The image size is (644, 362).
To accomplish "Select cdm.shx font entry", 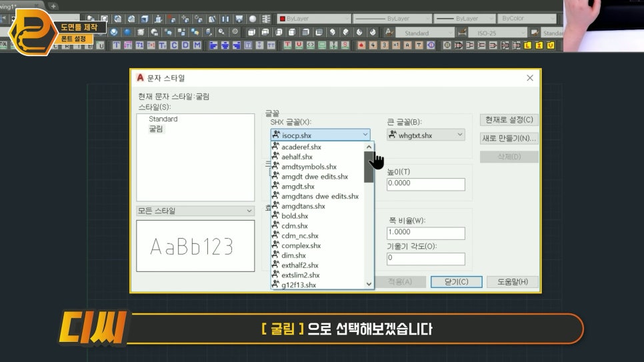I will pyautogui.click(x=317, y=225).
